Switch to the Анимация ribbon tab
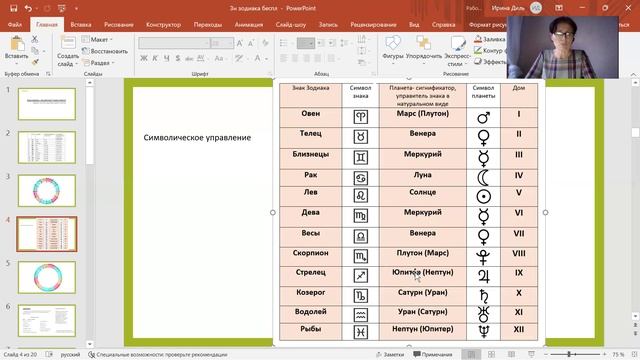Image resolution: width=640 pixels, height=360 pixels. click(x=249, y=24)
